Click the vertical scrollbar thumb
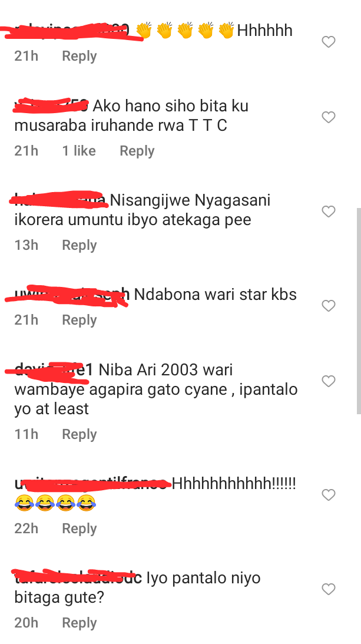The width and height of the screenshot is (361, 644). point(359,312)
